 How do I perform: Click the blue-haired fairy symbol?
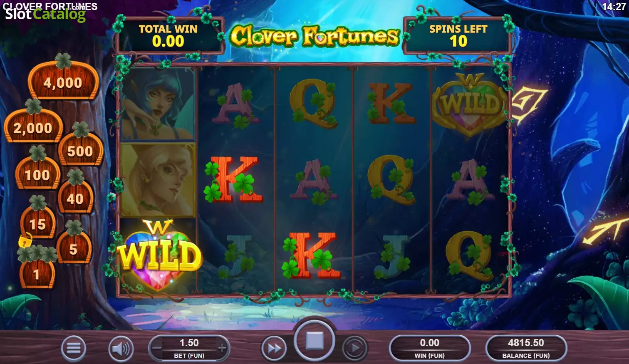(x=158, y=104)
